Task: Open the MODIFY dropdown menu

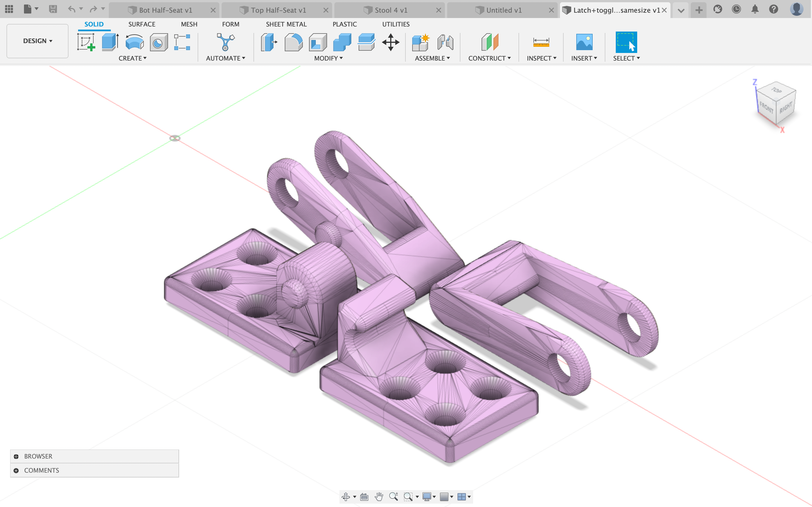Action: [x=328, y=58]
